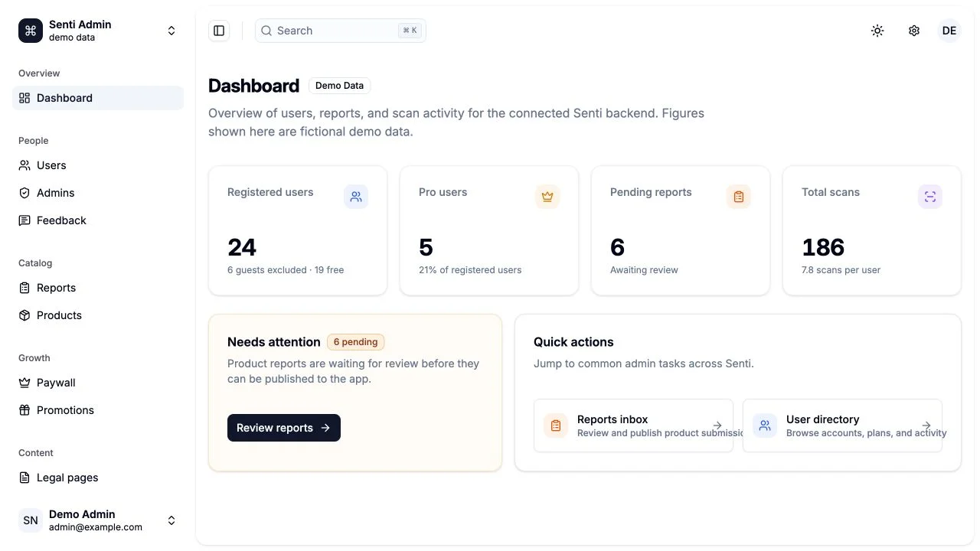Open the Admins sidebar page
The width and height of the screenshot is (980, 551).
point(98,193)
